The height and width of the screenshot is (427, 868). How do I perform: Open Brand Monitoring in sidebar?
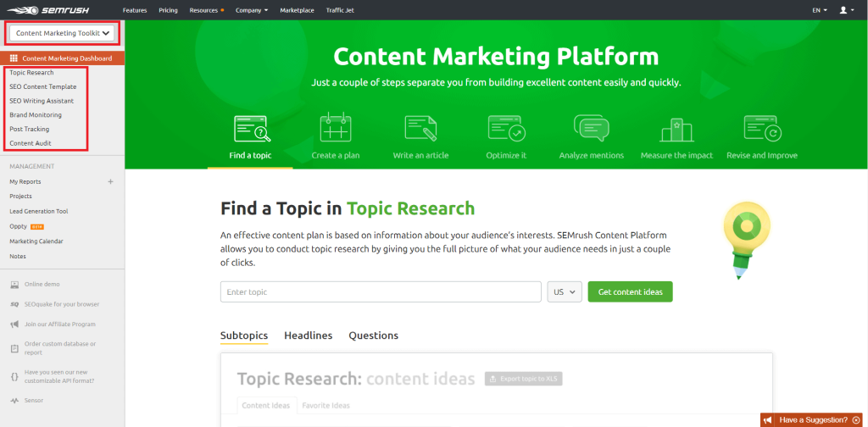click(36, 115)
